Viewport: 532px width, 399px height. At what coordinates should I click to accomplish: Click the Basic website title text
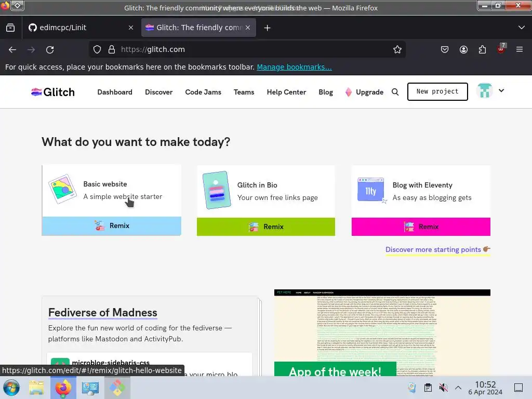pyautogui.click(x=105, y=184)
